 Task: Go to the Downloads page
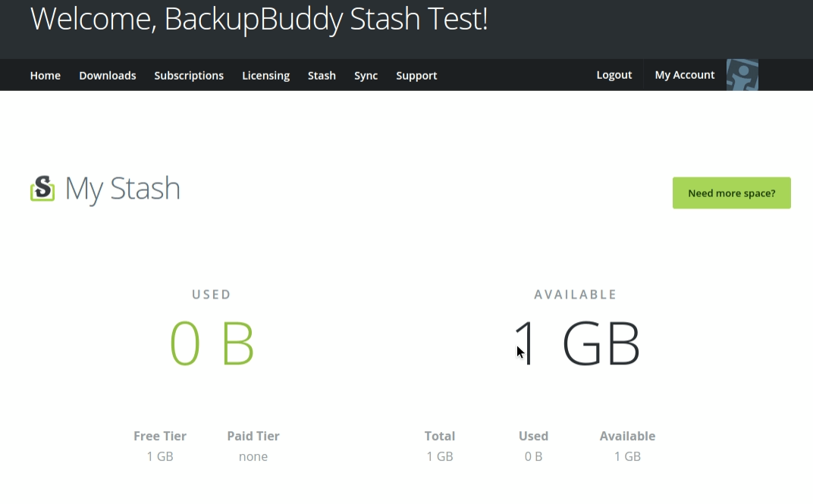[x=108, y=76]
